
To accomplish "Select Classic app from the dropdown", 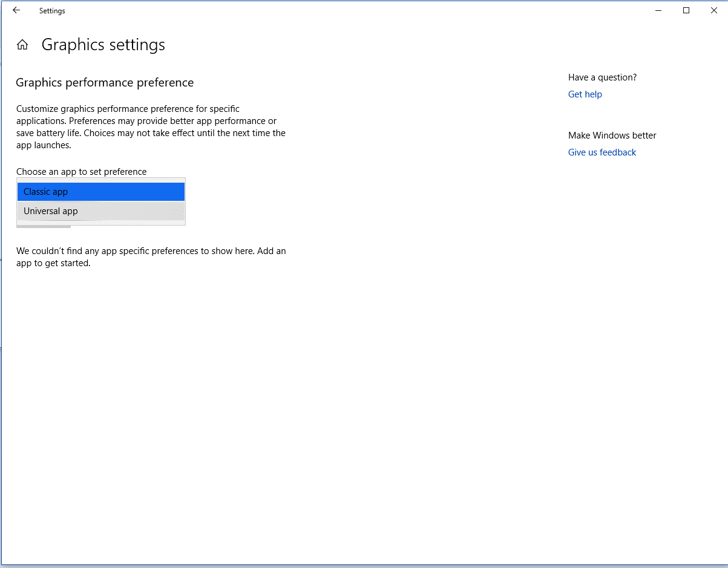I will pos(101,192).
